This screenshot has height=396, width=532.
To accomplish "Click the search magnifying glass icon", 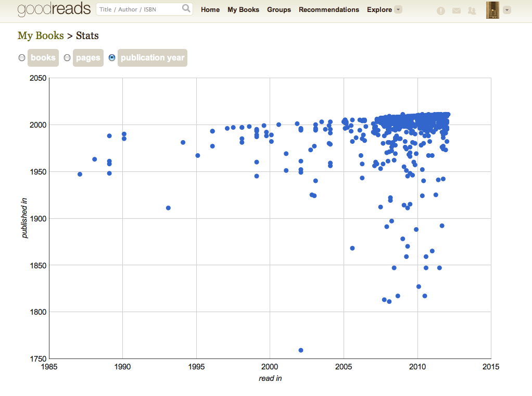I will [x=186, y=9].
